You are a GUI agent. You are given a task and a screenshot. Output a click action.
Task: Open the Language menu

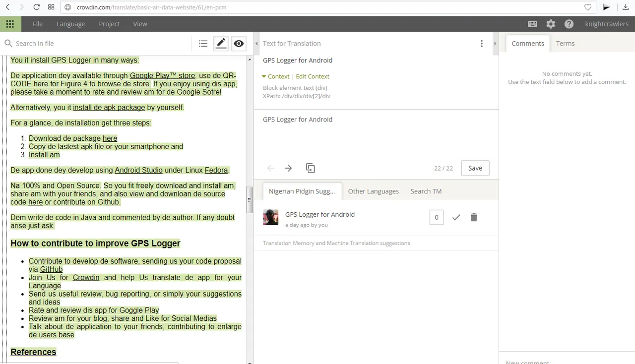coord(71,24)
